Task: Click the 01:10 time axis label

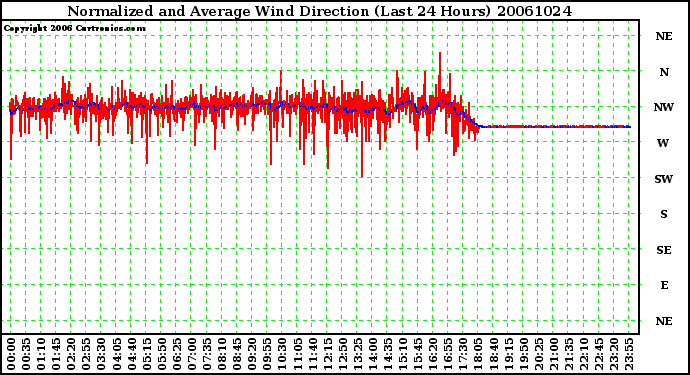Action: click(x=41, y=354)
